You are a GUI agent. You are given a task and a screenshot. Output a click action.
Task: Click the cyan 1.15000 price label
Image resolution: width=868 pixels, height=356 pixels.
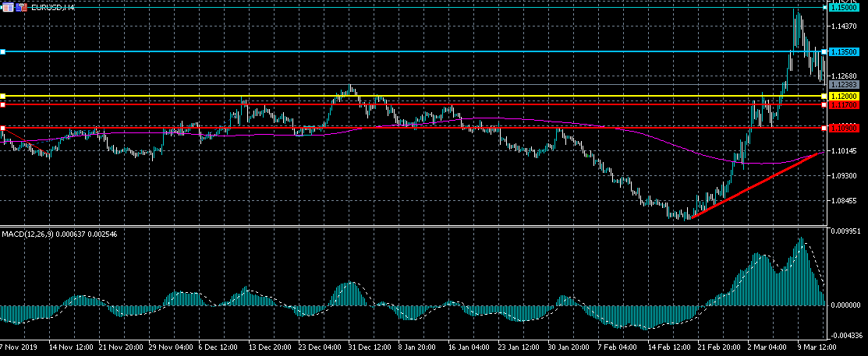(x=844, y=7)
